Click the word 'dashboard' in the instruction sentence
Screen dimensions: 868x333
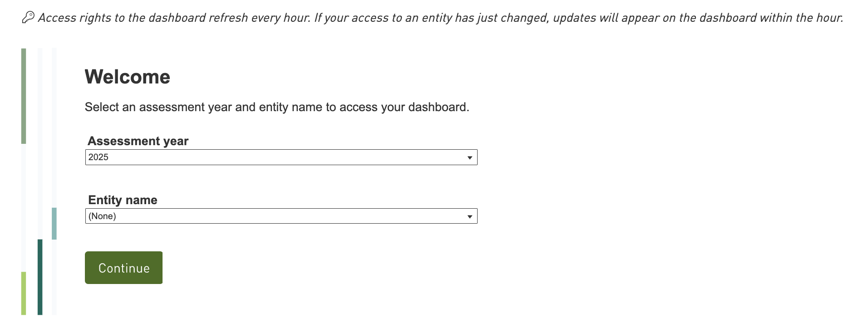coord(437,107)
